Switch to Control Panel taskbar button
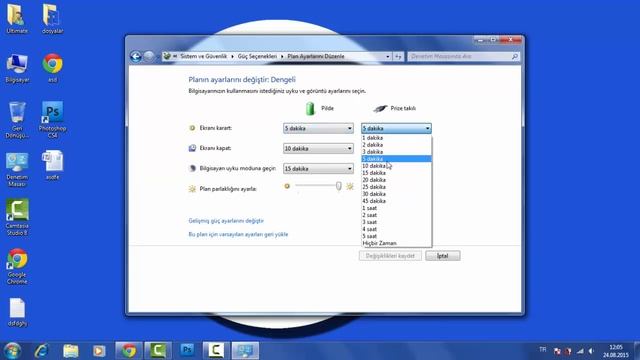This screenshot has height=360, width=640. click(245, 351)
